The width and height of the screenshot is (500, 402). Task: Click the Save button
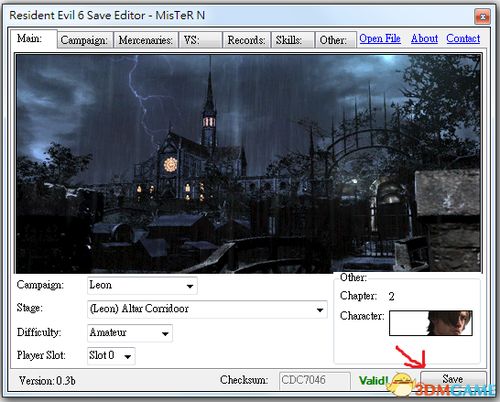coord(453,379)
